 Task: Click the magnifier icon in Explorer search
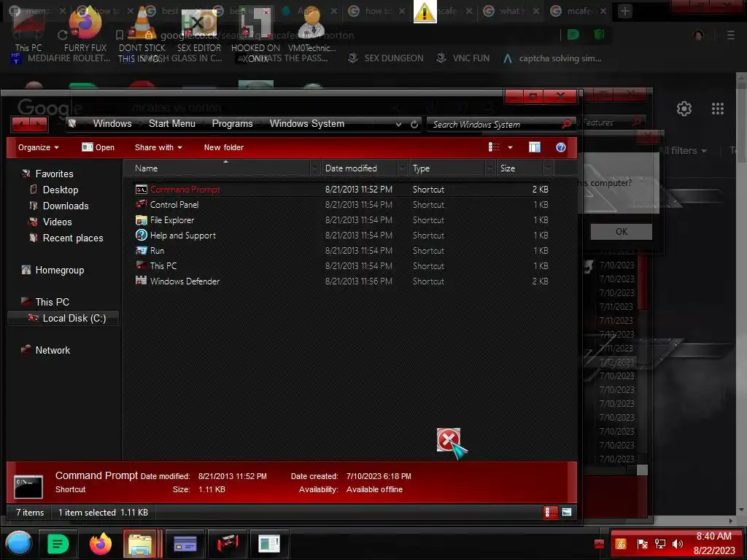(566, 124)
